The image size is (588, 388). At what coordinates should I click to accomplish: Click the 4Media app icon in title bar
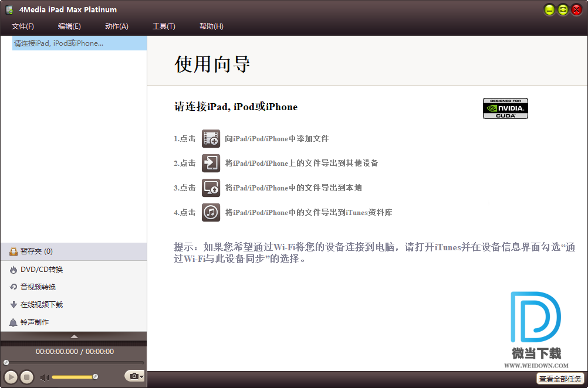9,10
